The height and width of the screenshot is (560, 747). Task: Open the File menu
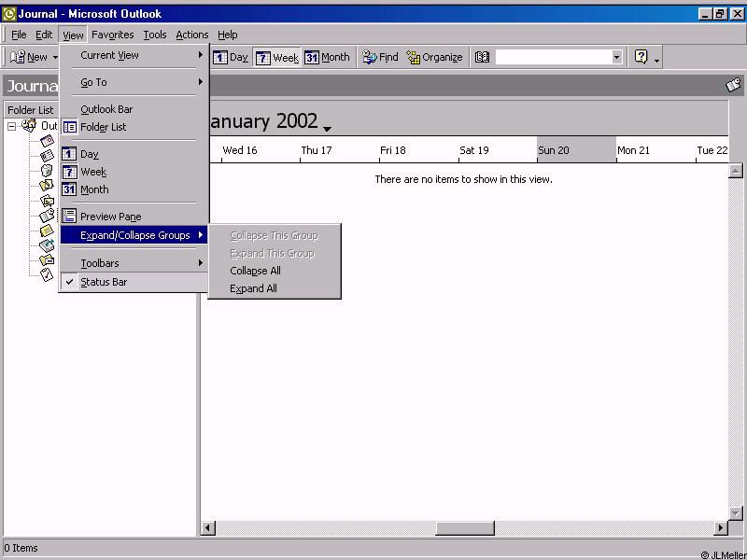(19, 35)
